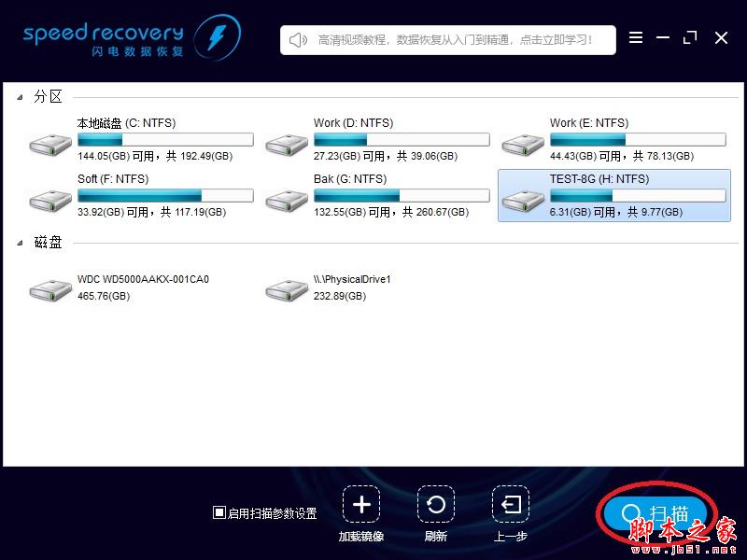747x560 pixels.
Task: Click the WDC WD5000AAKX disk icon
Action: (50, 289)
